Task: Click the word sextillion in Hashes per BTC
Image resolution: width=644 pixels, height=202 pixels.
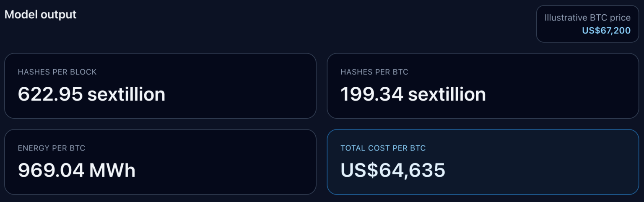Action: click(447, 94)
